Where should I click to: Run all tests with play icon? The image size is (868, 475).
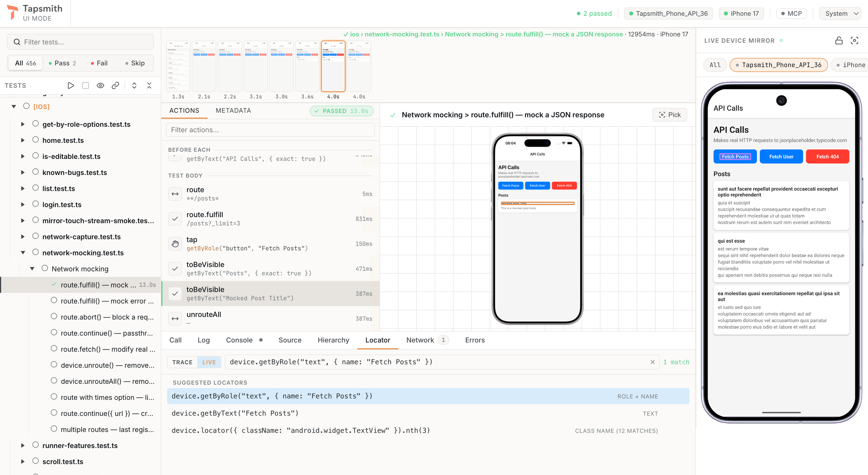click(x=71, y=85)
